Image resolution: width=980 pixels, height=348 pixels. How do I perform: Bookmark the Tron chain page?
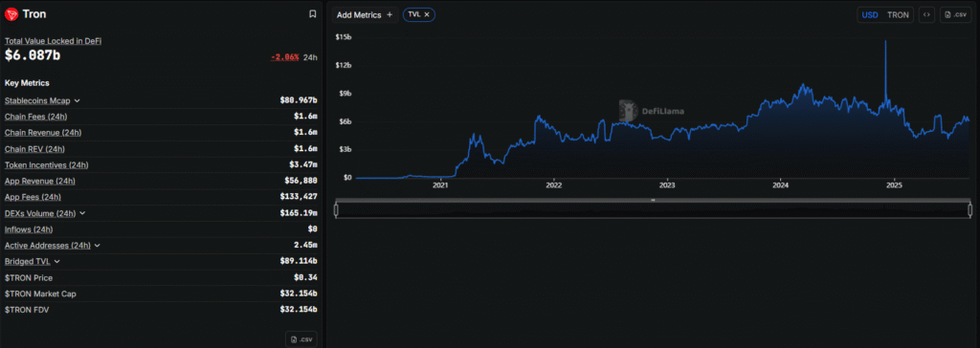click(313, 13)
